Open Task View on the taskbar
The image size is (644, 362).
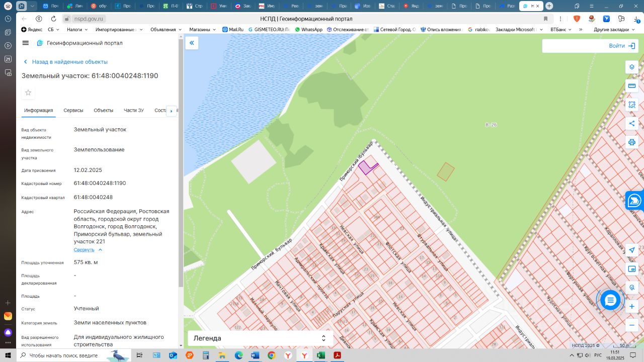(140, 355)
